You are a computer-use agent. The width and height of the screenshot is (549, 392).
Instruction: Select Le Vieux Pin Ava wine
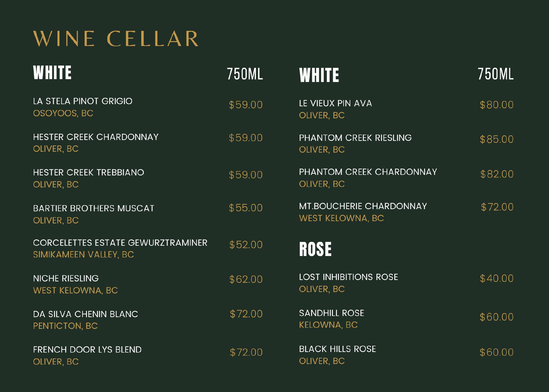point(335,103)
